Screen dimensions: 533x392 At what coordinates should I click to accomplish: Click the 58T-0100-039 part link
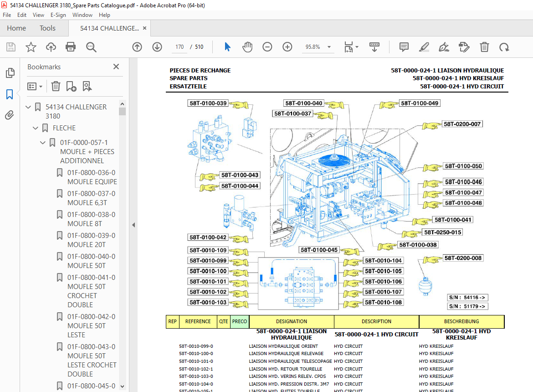(208, 103)
